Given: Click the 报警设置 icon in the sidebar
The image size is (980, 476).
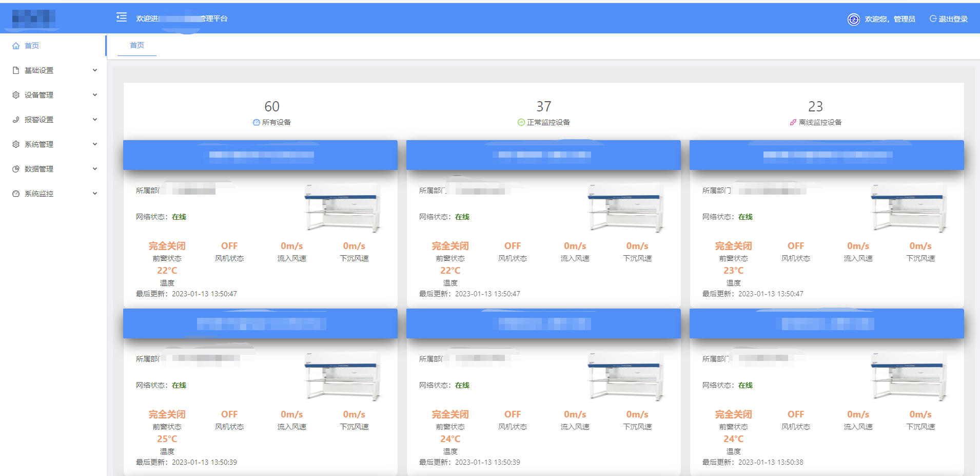Looking at the screenshot, I should tap(16, 120).
